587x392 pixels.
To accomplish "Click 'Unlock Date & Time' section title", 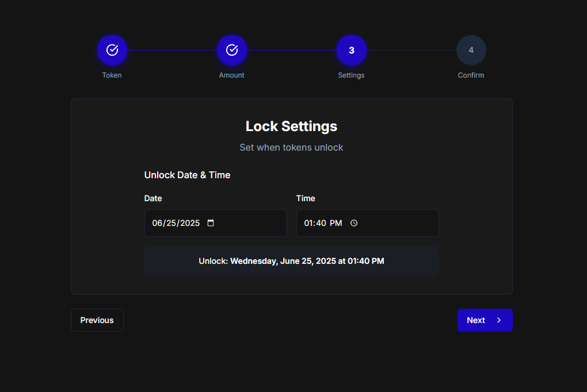I will pos(187,175).
